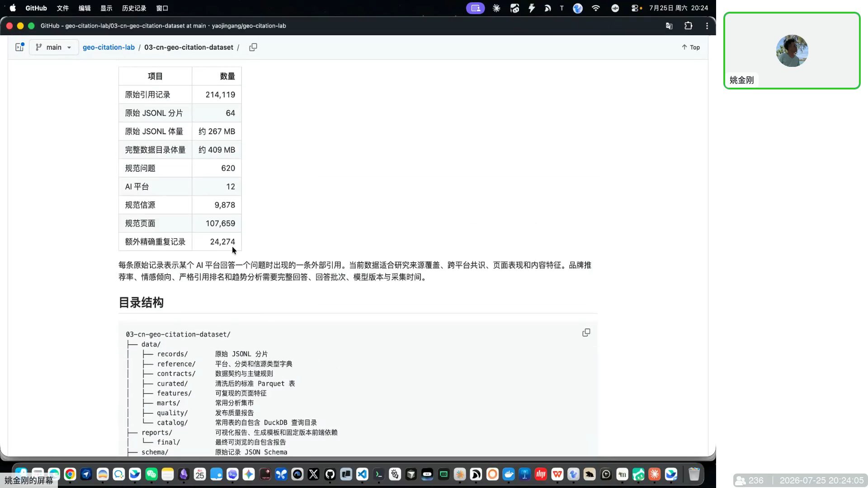868x488 pixels.
Task: Launch WeChat from the dock
Action: pyautogui.click(x=151, y=474)
